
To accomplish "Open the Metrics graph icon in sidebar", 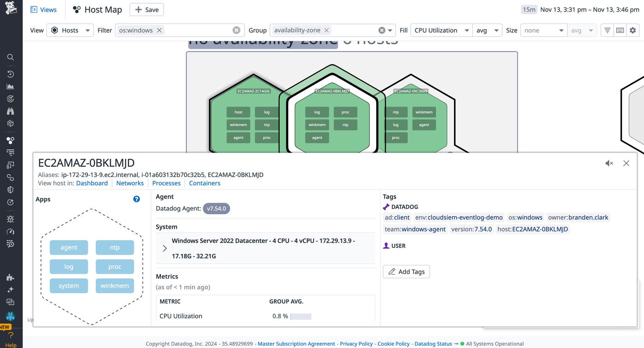I will [10, 86].
